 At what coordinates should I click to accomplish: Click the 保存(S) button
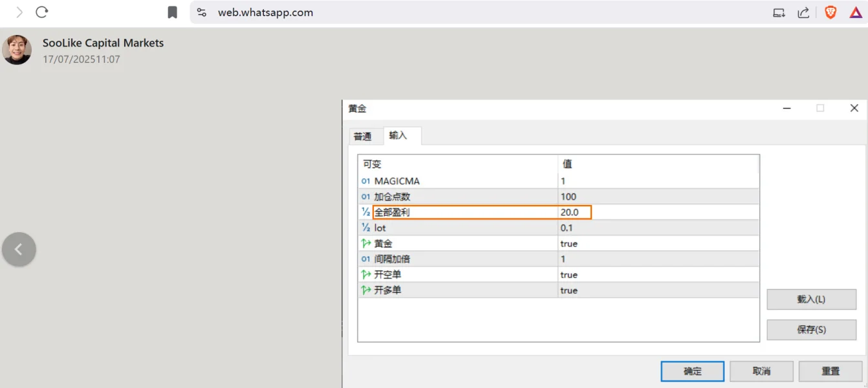(811, 330)
